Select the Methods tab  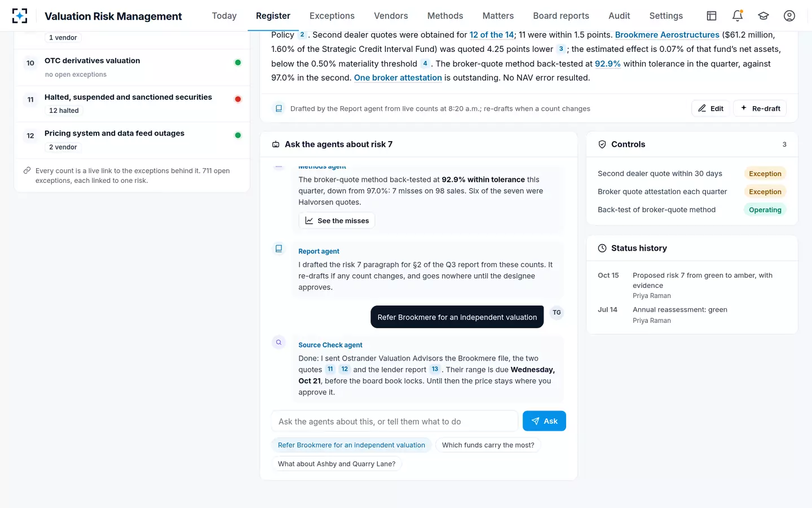[445, 16]
